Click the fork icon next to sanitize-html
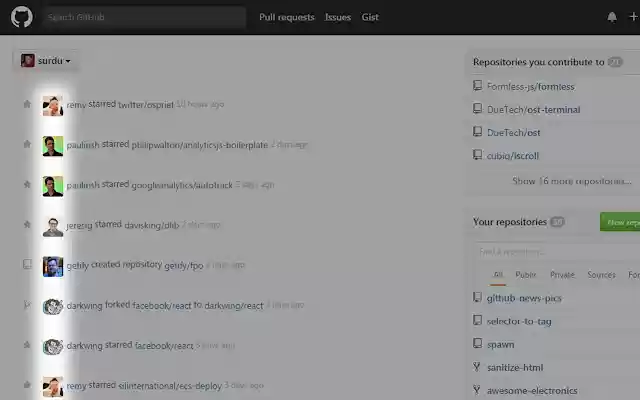The width and height of the screenshot is (640, 400). (476, 367)
